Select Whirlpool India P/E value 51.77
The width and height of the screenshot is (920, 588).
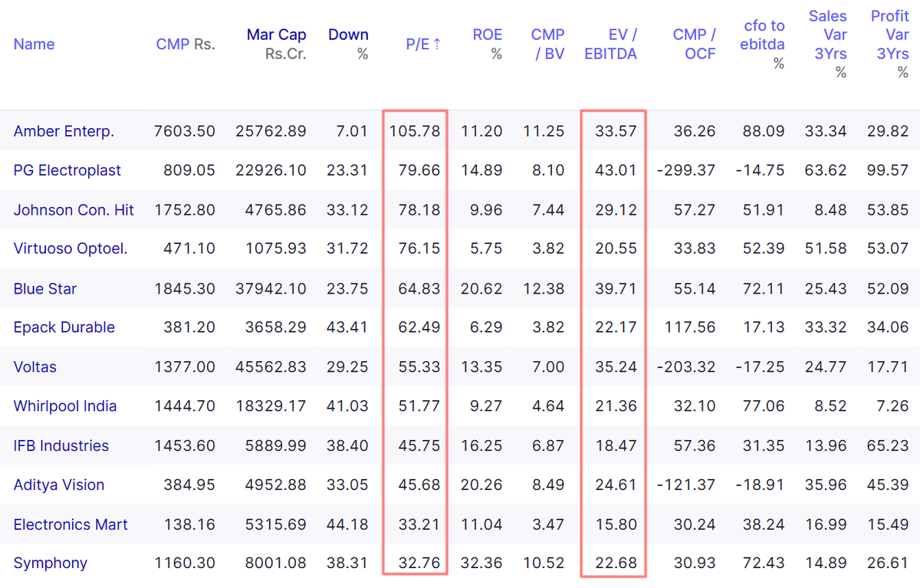419,406
